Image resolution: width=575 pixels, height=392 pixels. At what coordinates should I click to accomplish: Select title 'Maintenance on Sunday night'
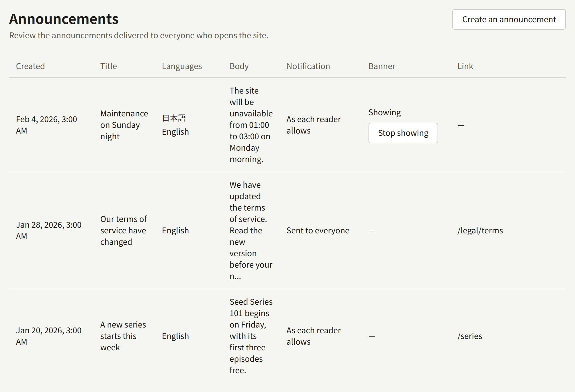[124, 125]
